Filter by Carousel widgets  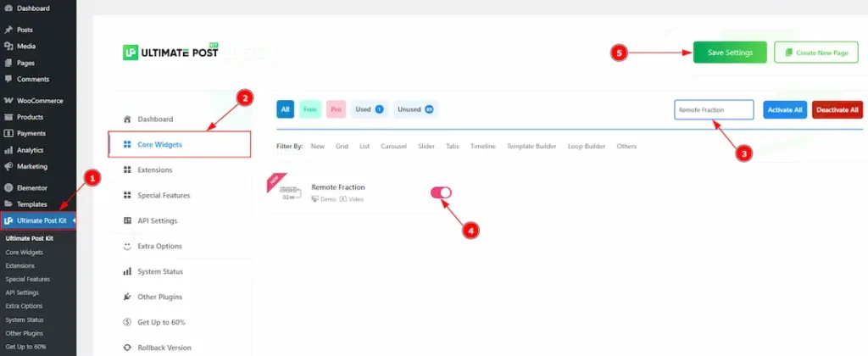click(x=393, y=146)
